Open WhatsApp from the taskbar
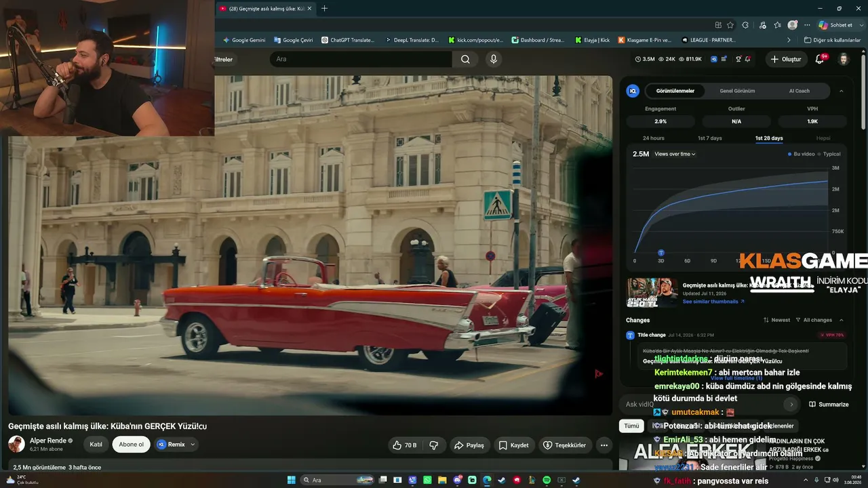 pos(427,480)
